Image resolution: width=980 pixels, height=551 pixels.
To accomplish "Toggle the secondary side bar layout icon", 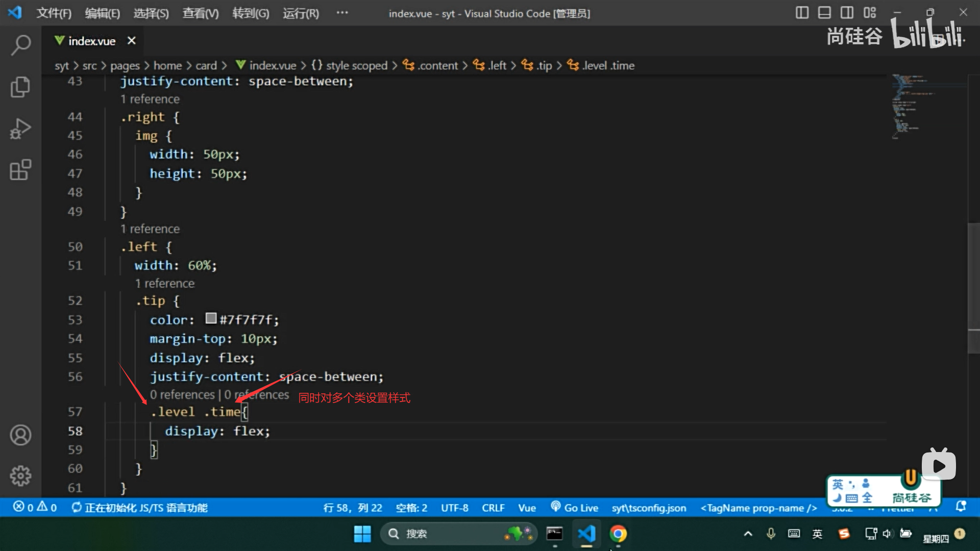I will [x=847, y=13].
